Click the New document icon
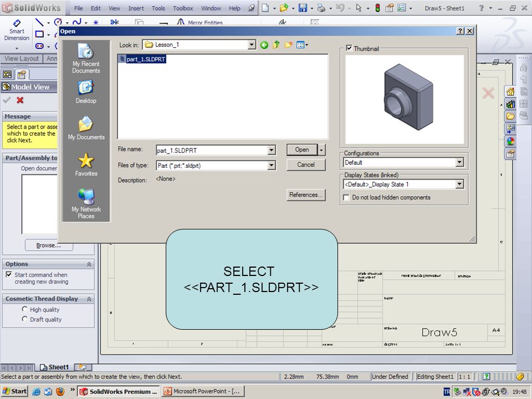 [x=265, y=8]
